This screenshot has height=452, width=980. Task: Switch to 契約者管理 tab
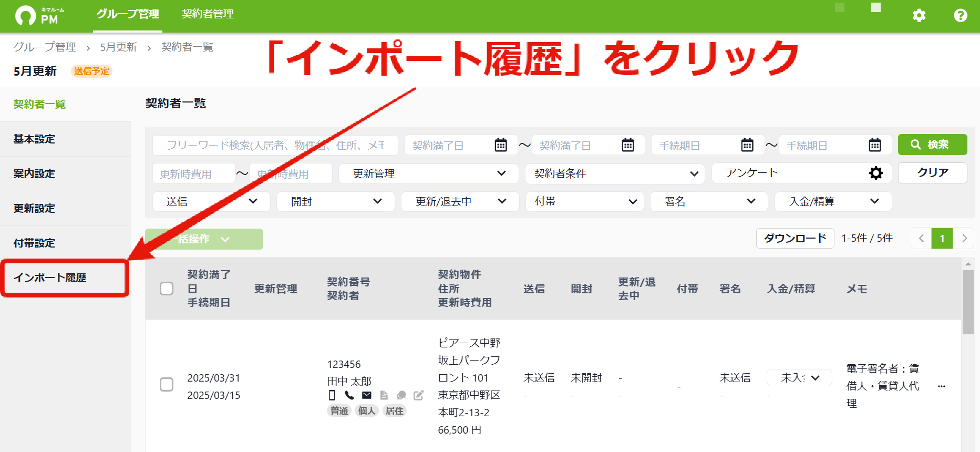click(x=208, y=14)
